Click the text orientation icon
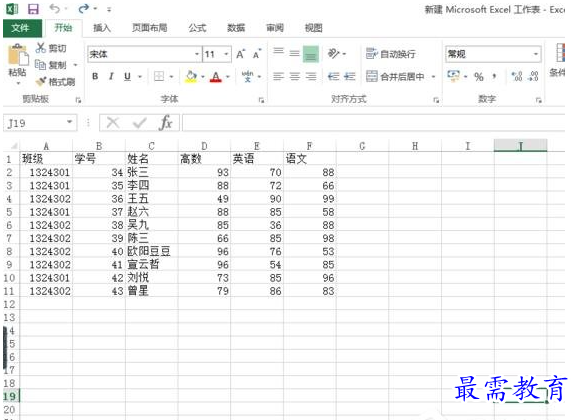 click(334, 54)
